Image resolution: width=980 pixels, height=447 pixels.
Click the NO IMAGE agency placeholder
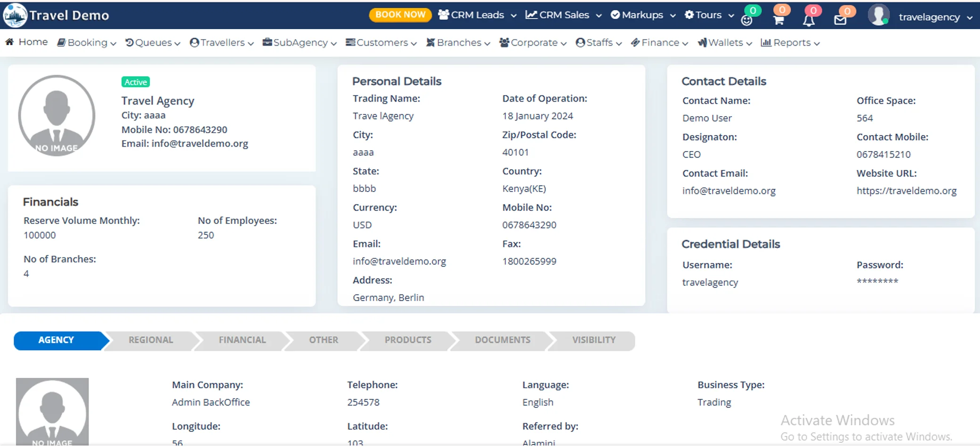click(57, 115)
